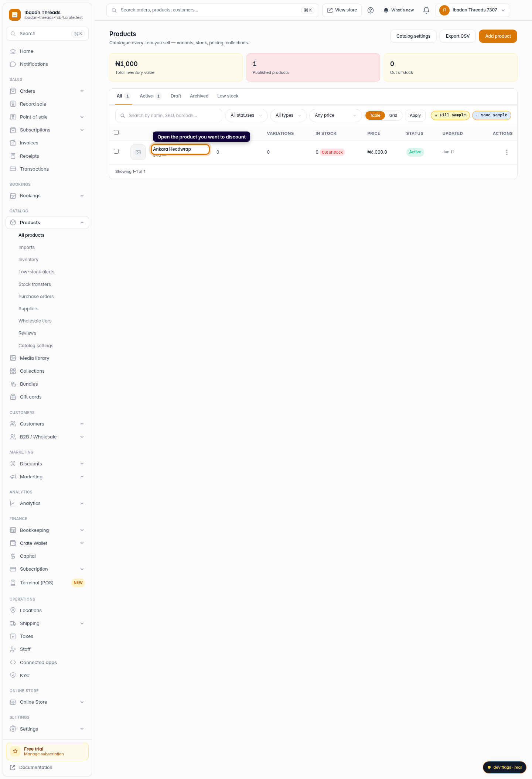Click the Invoices document icon
Viewport: 532px width, 779px height.
point(13,143)
